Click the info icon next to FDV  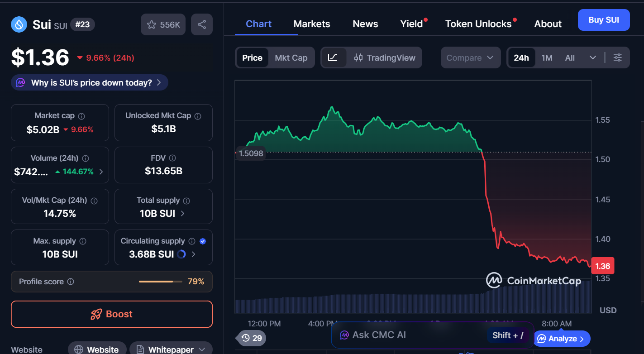[x=172, y=158]
